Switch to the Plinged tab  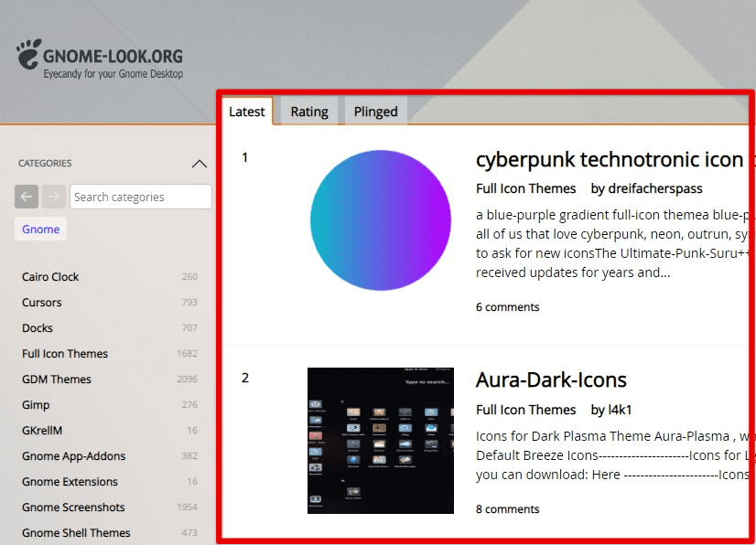click(x=375, y=112)
